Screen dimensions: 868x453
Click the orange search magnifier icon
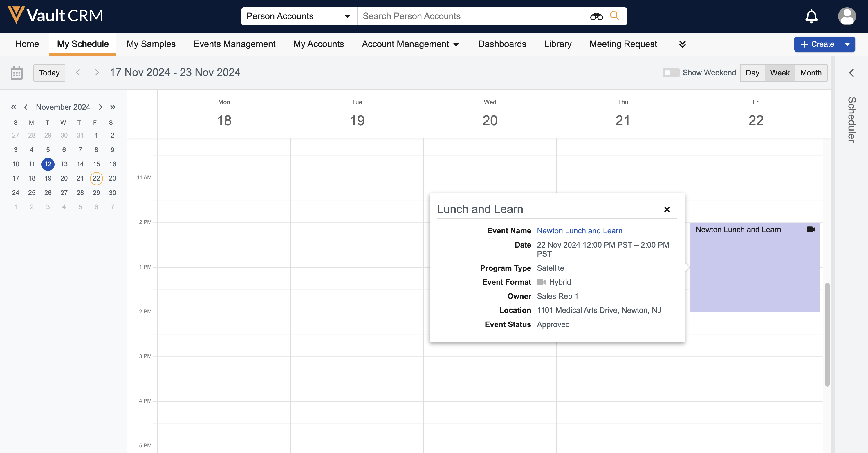click(x=615, y=15)
